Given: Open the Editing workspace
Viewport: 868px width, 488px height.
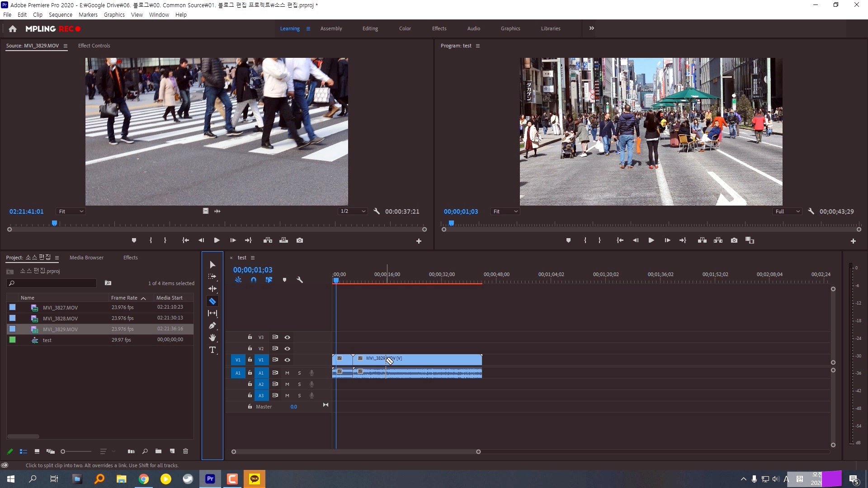Looking at the screenshot, I should pos(370,28).
